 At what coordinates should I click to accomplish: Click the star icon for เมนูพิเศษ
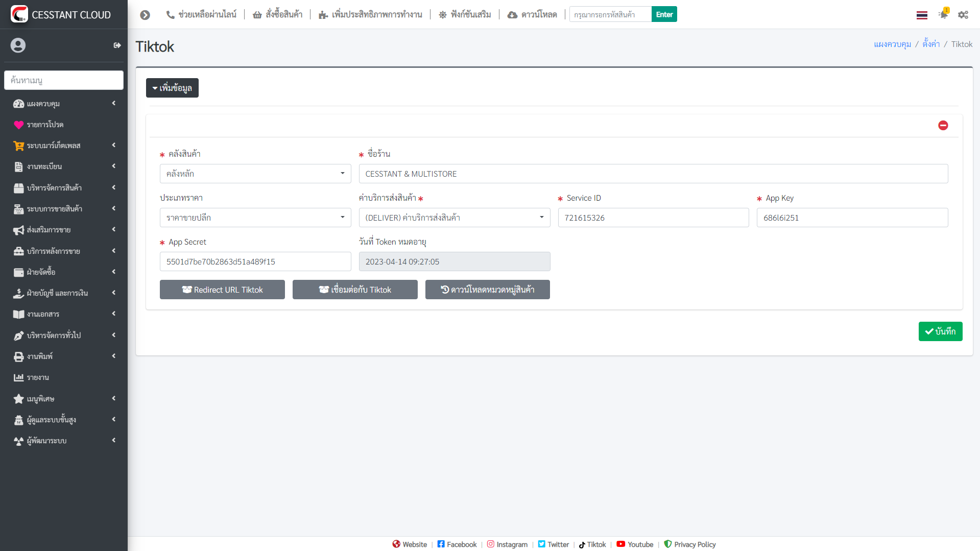[18, 399]
